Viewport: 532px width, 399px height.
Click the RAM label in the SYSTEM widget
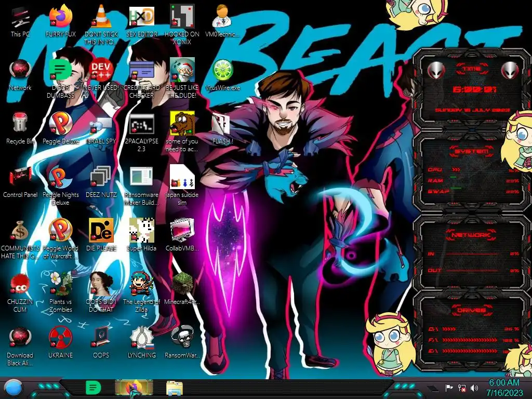tap(435, 180)
